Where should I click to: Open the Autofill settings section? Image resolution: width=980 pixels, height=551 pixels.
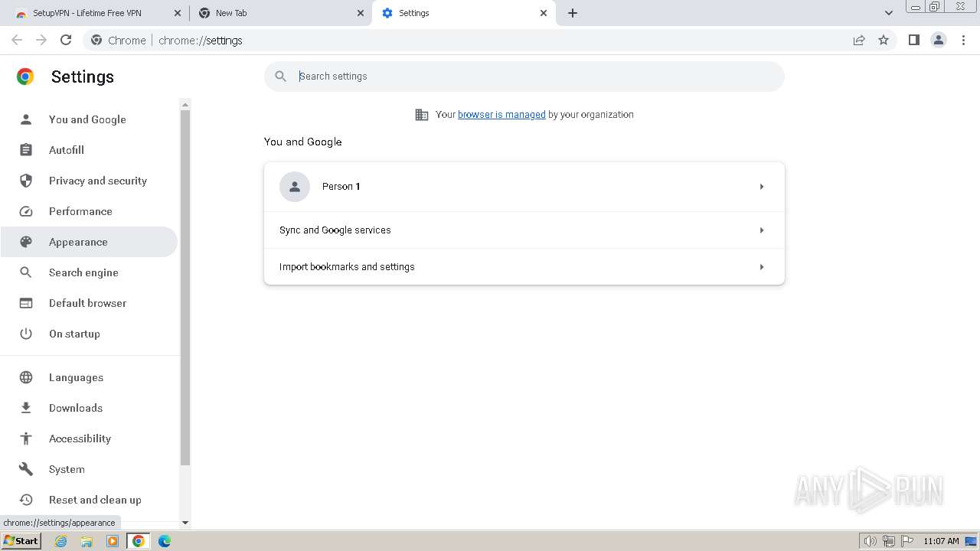[x=89, y=150]
